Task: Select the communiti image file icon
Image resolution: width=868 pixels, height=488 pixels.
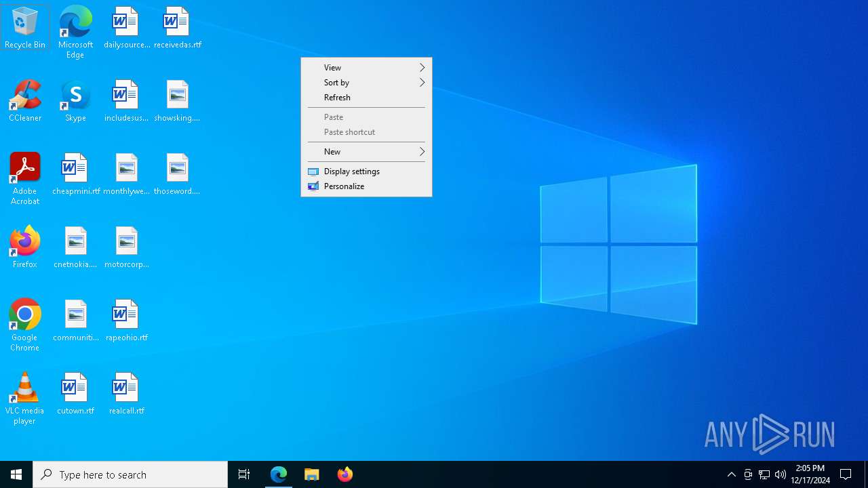Action: (x=75, y=320)
